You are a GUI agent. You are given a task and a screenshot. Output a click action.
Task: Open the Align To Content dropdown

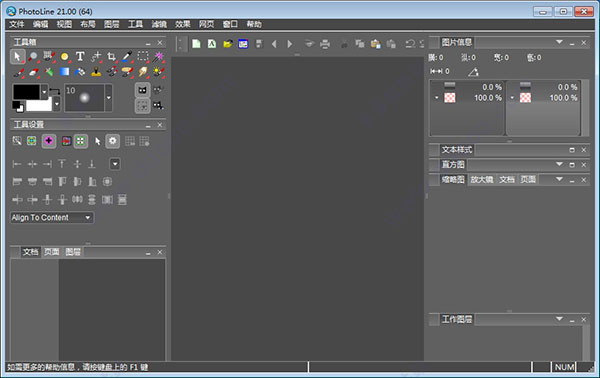[x=52, y=218]
